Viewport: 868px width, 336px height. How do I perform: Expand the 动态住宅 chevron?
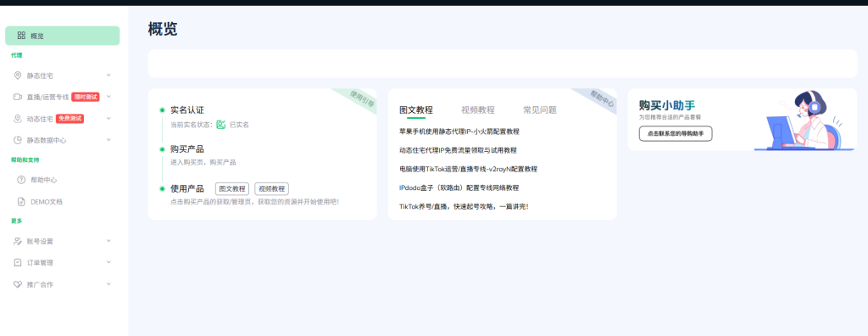click(x=108, y=118)
